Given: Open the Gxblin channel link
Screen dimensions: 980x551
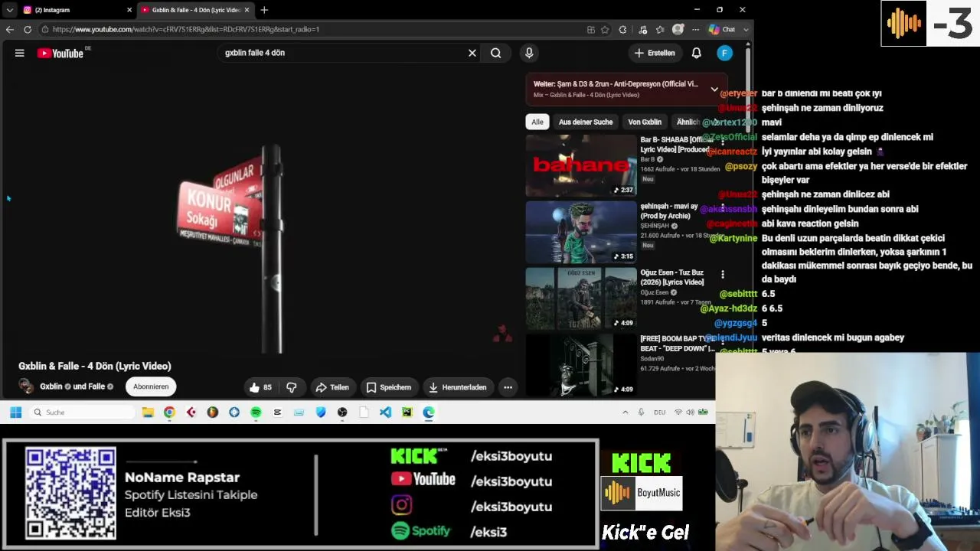Looking at the screenshot, I should tap(51, 386).
